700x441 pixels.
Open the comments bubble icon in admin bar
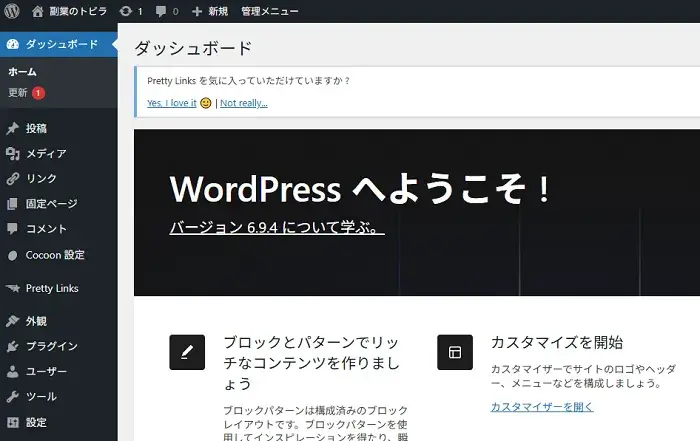161,12
